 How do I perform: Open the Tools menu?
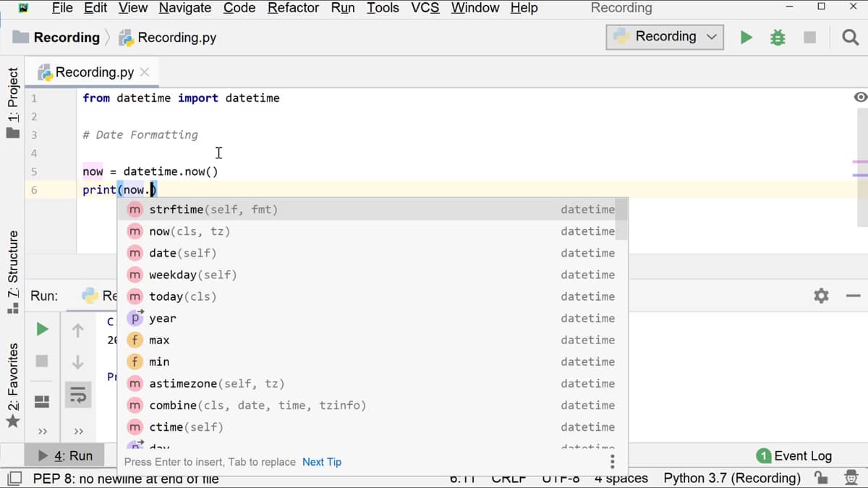(x=383, y=8)
